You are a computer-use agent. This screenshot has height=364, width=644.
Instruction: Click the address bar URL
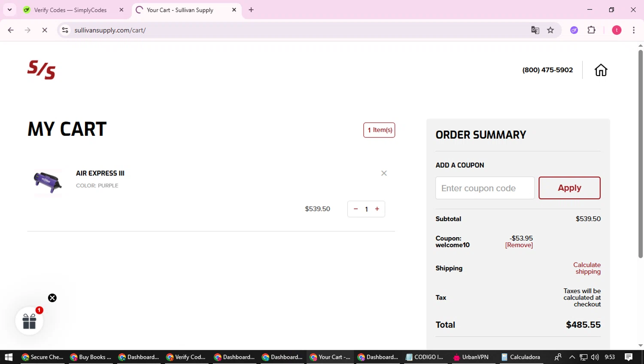(x=110, y=30)
